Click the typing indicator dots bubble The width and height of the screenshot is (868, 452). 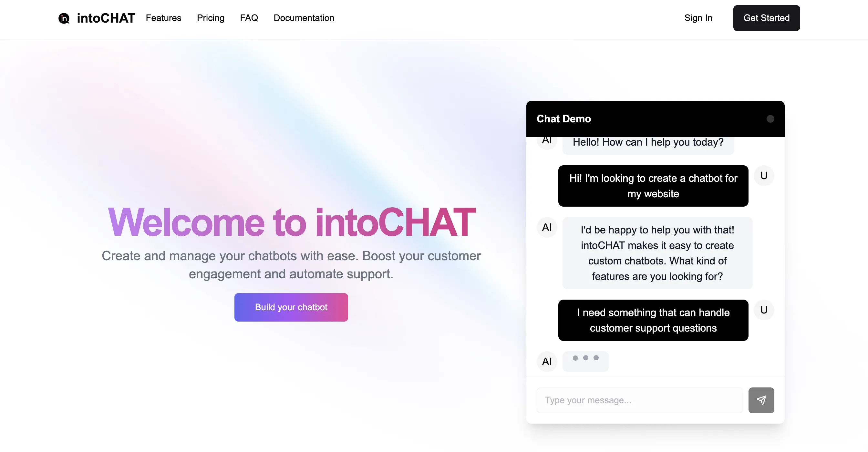585,361
